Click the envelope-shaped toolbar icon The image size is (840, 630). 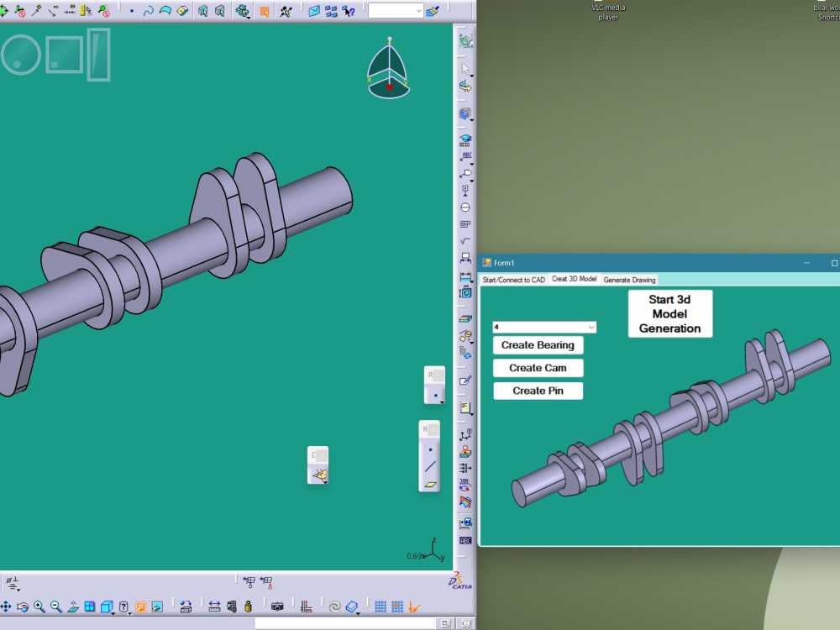[x=314, y=11]
